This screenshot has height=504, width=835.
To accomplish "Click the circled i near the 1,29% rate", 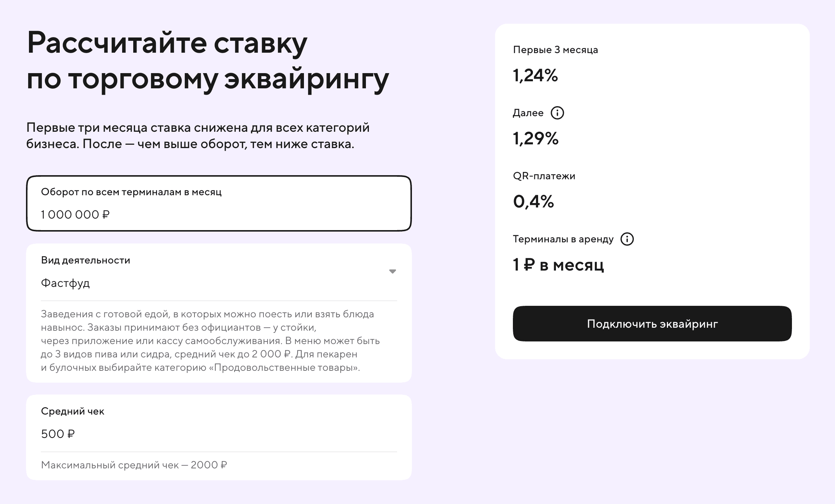I will click(x=557, y=112).
